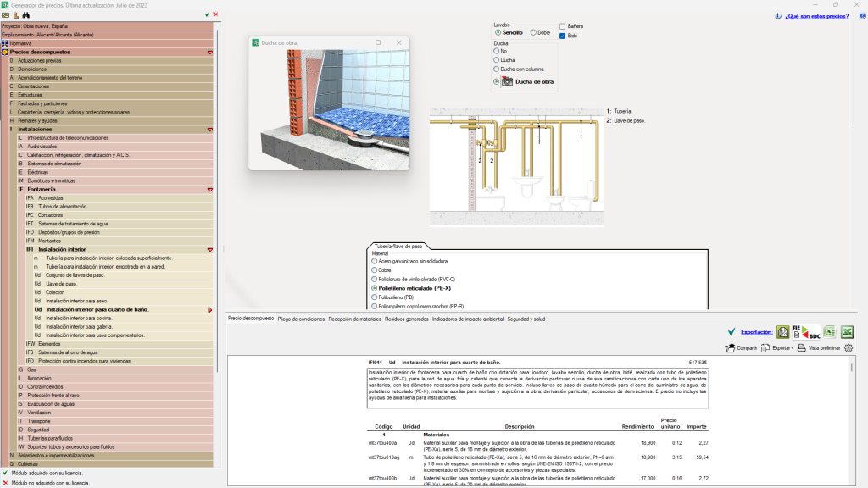Click the envelope icon in the top toolbar

(6, 15)
